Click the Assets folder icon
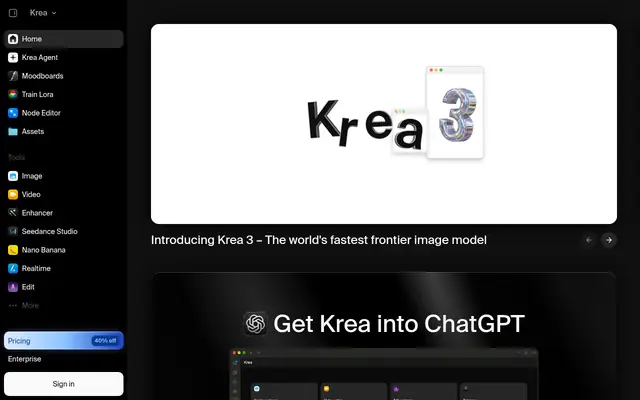This screenshot has width=640, height=400. coord(13,131)
